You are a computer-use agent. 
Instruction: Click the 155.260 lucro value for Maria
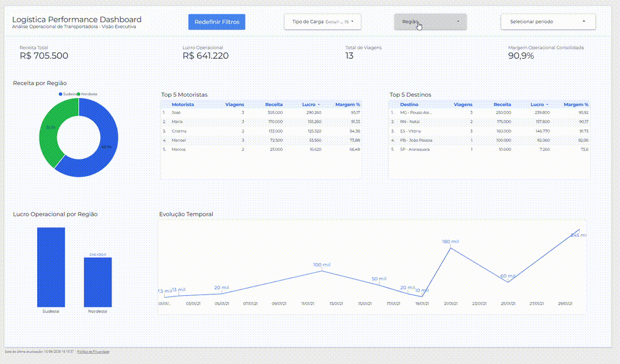(314, 122)
